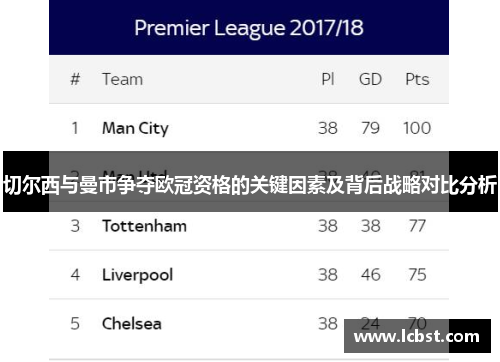
Task: Click Liverpool's goal difference 46
Action: 370,275
